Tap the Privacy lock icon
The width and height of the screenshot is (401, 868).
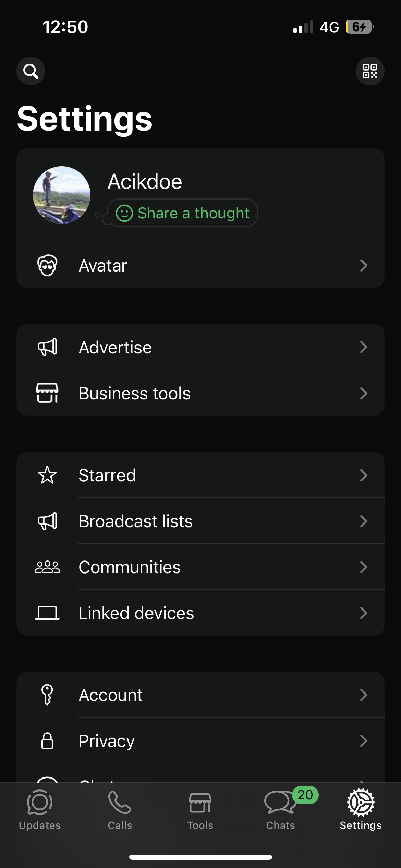[47, 741]
